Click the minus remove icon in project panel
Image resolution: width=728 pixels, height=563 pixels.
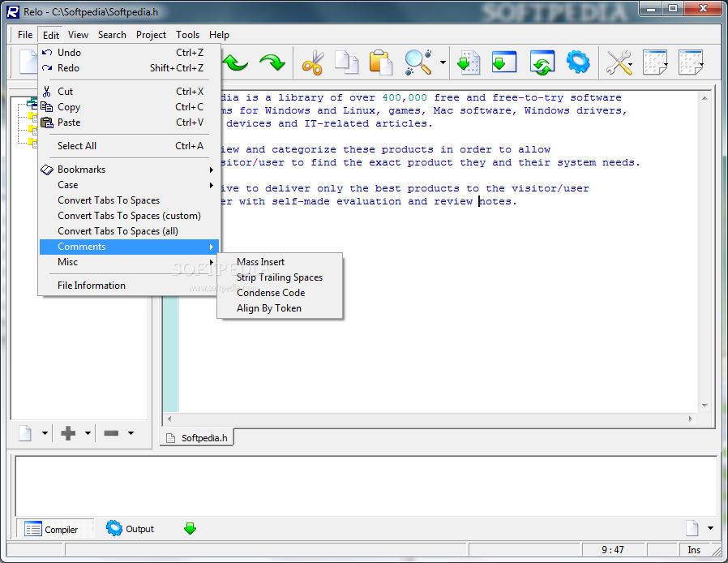111,433
